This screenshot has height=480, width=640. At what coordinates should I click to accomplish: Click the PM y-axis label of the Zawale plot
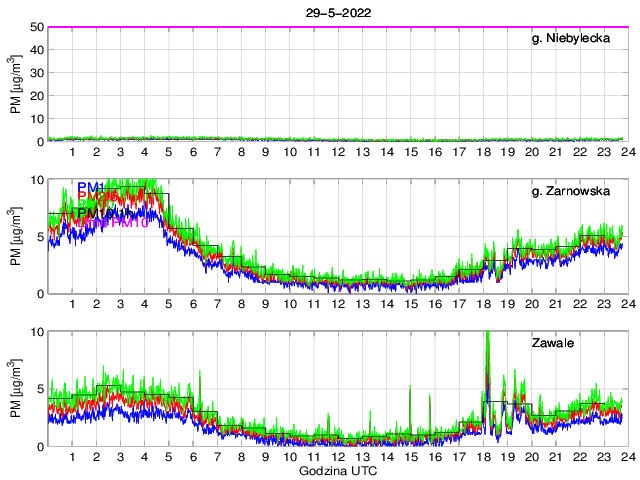coord(15,389)
